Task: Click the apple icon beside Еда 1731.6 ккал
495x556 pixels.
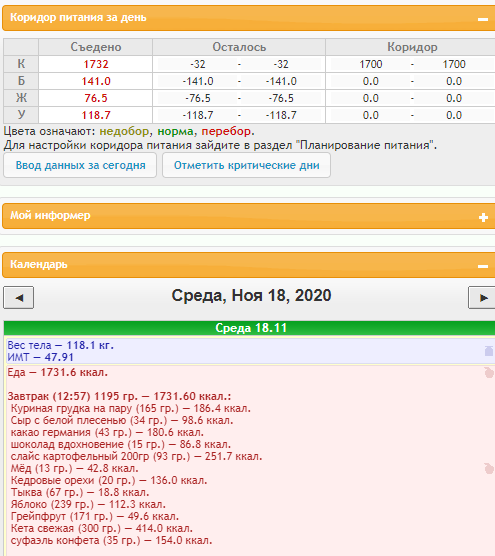Action: (x=489, y=372)
